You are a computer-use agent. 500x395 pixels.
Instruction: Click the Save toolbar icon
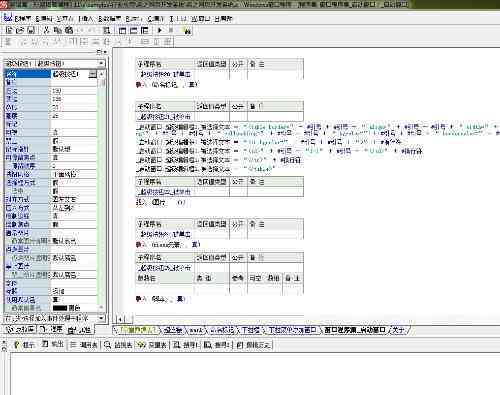tap(31, 30)
